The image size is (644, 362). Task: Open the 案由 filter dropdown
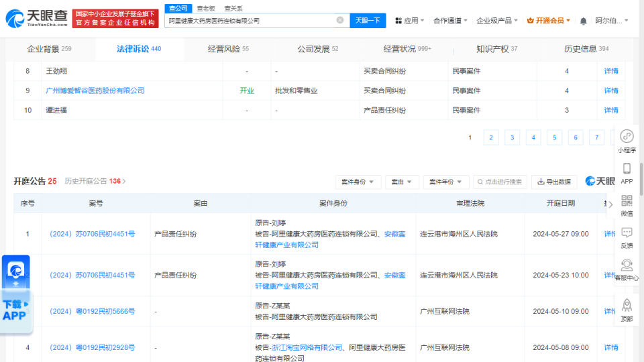click(401, 182)
